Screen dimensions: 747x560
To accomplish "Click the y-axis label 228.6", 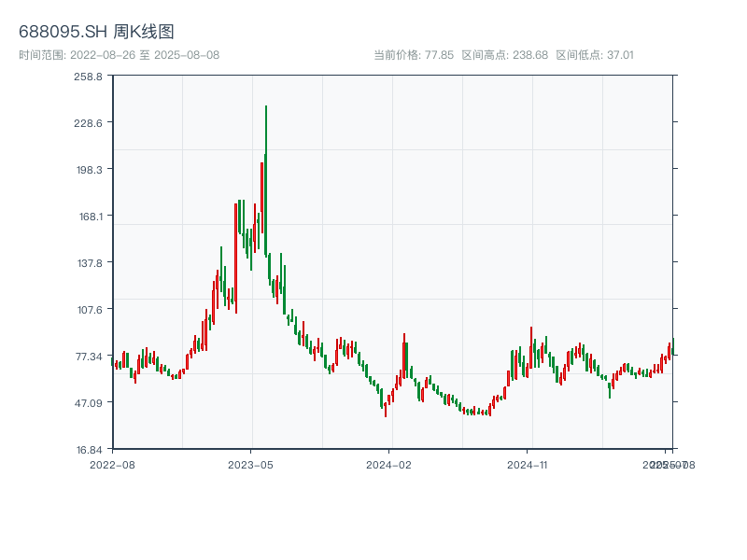I will (88, 123).
